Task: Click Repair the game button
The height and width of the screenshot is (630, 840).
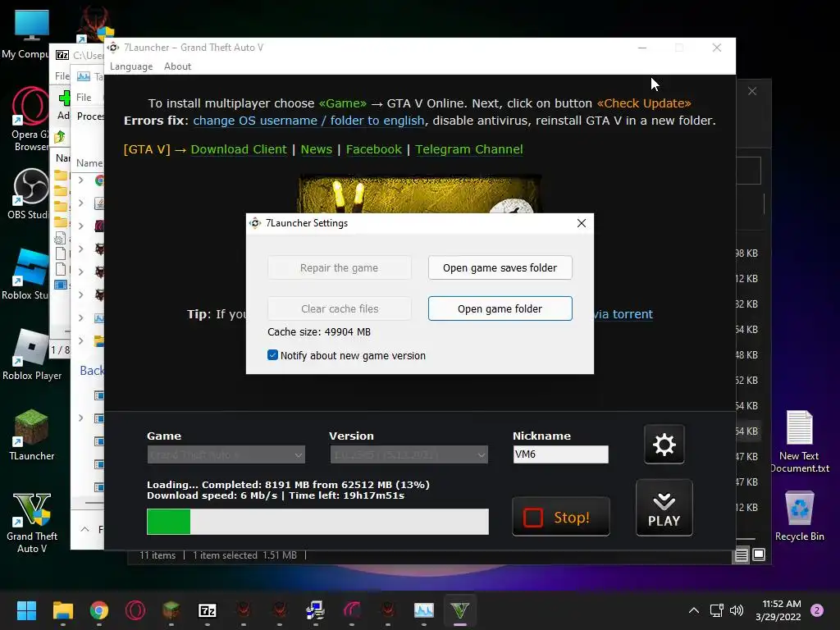Action: [x=340, y=268]
